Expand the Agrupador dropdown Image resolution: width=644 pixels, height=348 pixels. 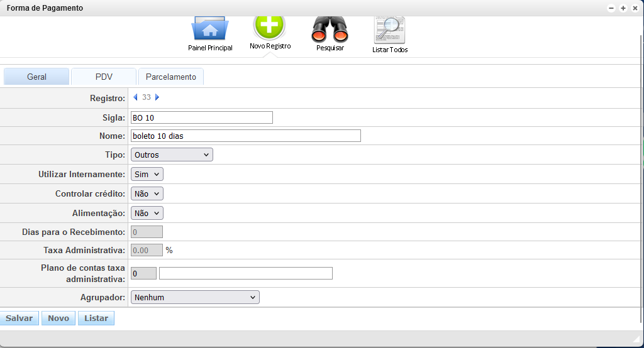click(x=194, y=297)
